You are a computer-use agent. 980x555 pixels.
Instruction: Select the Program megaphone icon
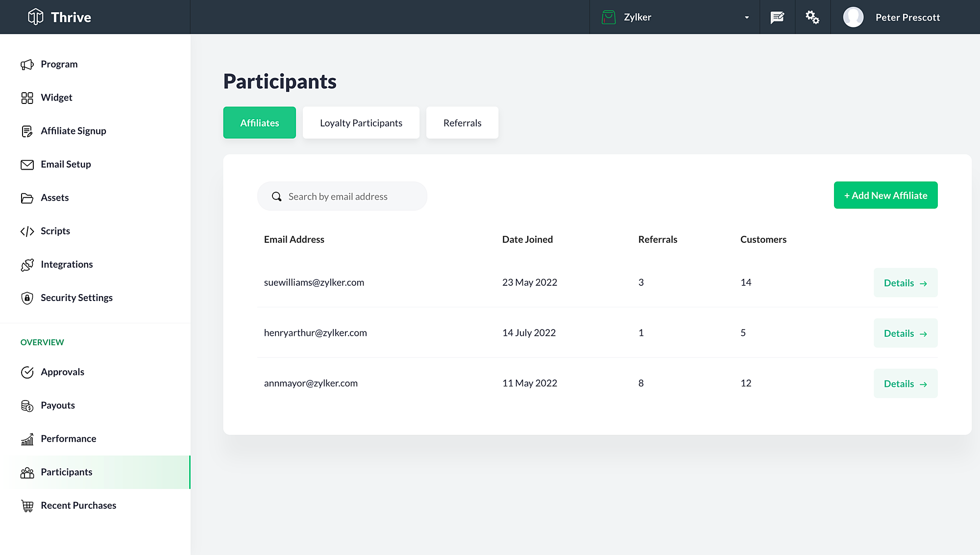pyautogui.click(x=27, y=64)
